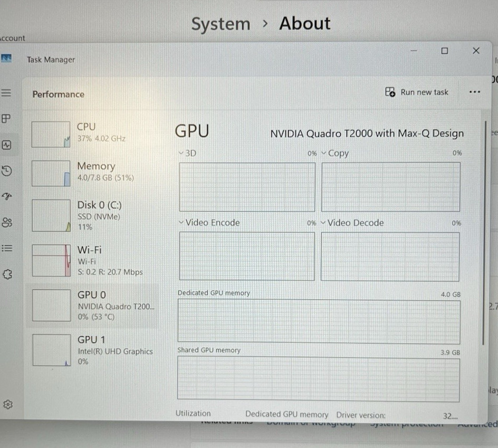
Task: Open Startup apps icon
Action: pos(7,196)
